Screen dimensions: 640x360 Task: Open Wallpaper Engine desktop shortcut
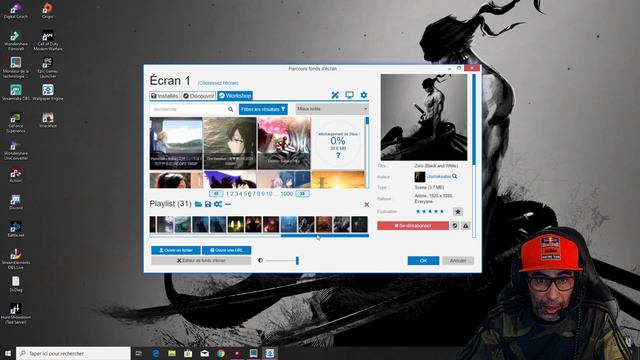click(48, 93)
